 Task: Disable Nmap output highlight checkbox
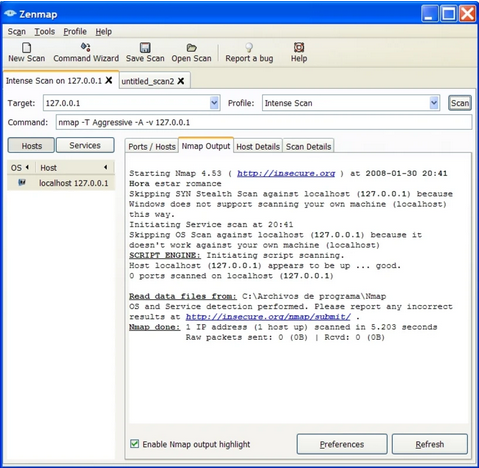tap(134, 444)
